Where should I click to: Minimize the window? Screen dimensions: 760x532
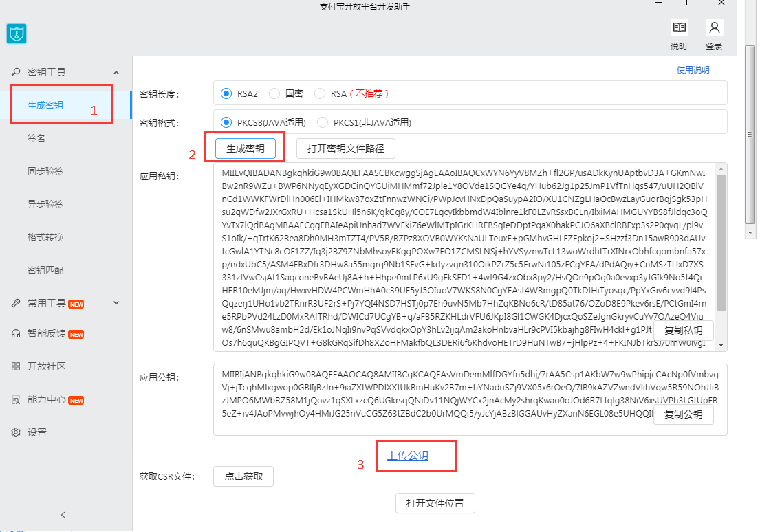658,3
